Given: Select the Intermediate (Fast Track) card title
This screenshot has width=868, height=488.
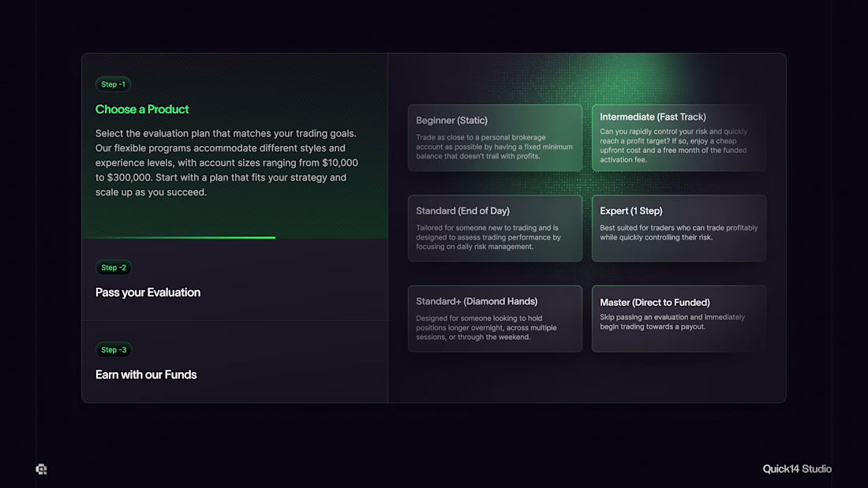Looking at the screenshot, I should tap(653, 117).
